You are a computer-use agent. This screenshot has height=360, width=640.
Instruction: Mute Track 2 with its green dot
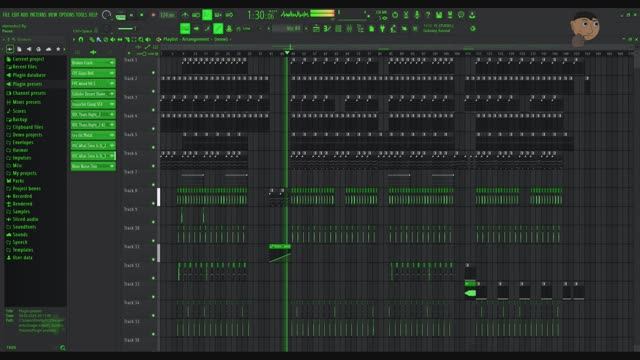(x=153, y=91)
